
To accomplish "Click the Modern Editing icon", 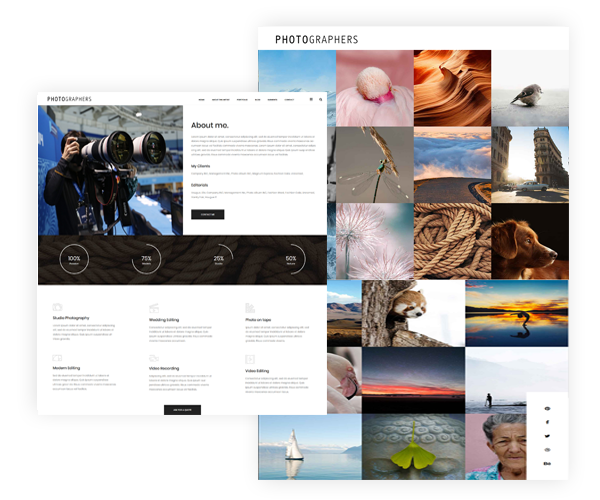I will [57, 358].
